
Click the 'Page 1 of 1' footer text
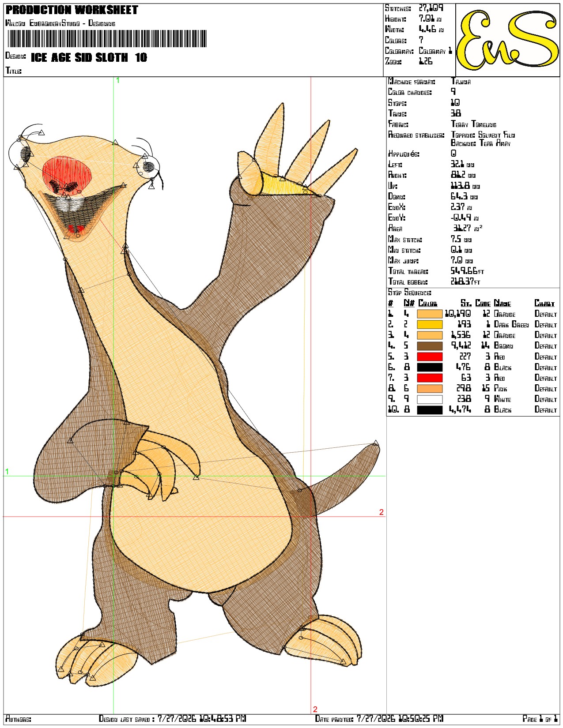(x=540, y=719)
